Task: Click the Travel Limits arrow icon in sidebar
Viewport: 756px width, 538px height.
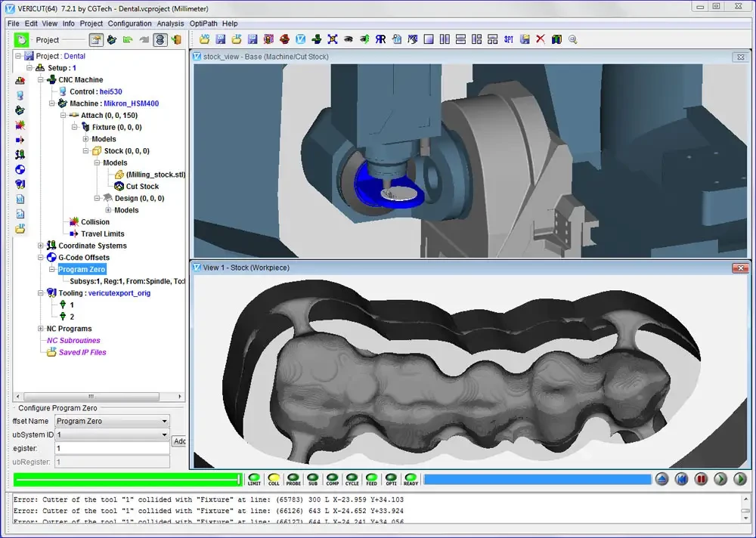Action: 20,141
